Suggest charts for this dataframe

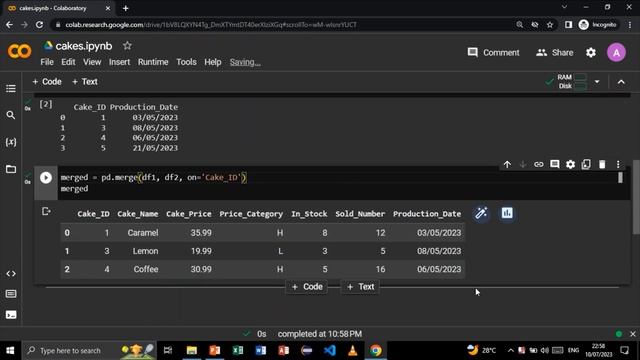(507, 213)
